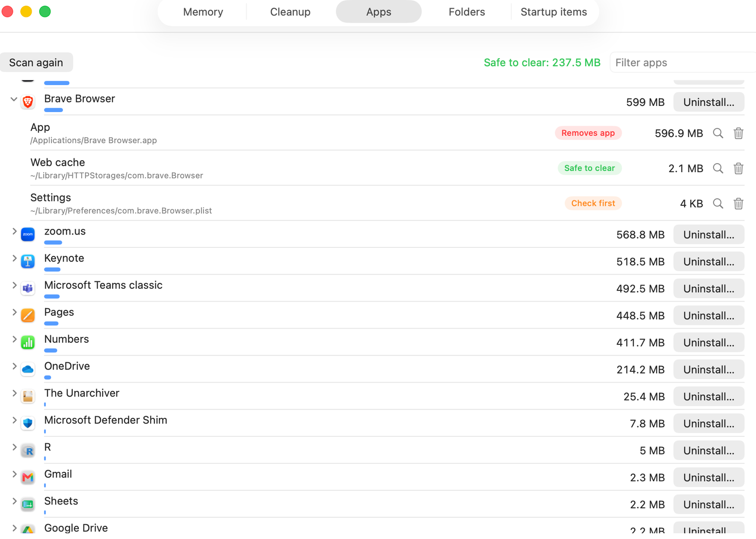
Task: Click the zoom.us app icon
Action: (28, 234)
